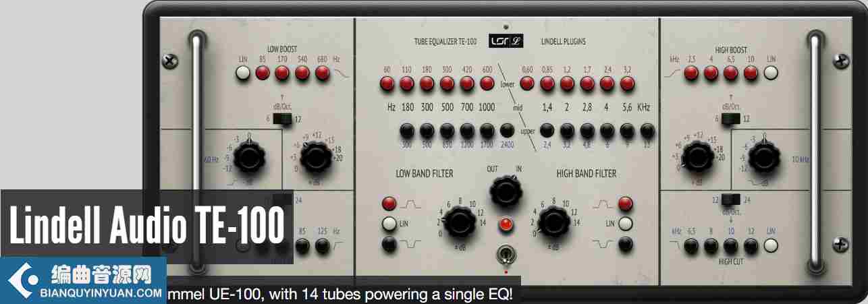Click the High Band Filter ±dB knob
868x304 pixels.
point(553,221)
